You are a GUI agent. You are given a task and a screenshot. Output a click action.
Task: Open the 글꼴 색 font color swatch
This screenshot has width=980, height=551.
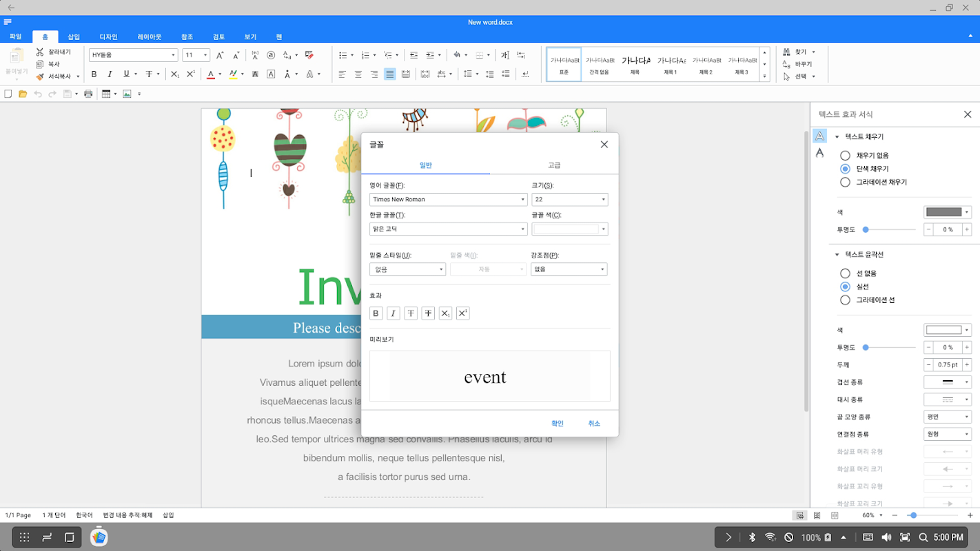tap(569, 229)
